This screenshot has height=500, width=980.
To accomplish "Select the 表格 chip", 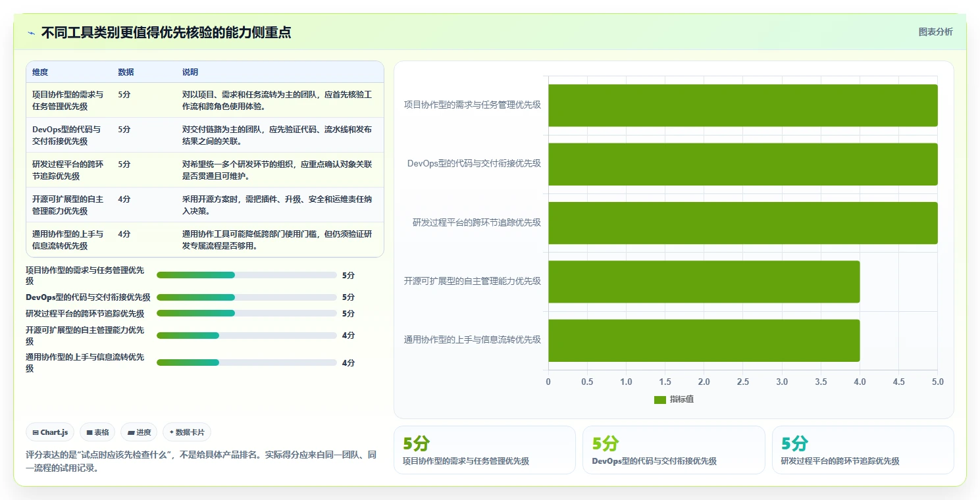I will 97,432.
